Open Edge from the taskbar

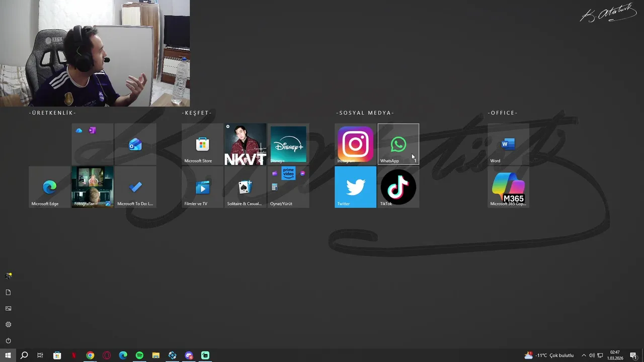coord(123,355)
